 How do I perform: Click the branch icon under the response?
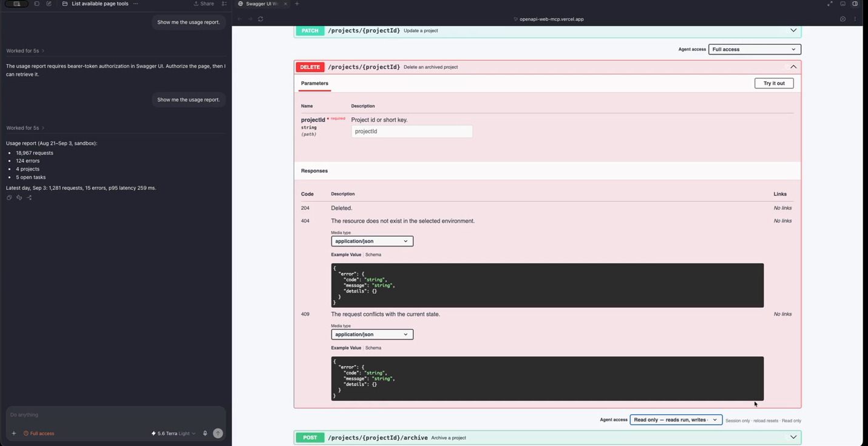pos(29,197)
